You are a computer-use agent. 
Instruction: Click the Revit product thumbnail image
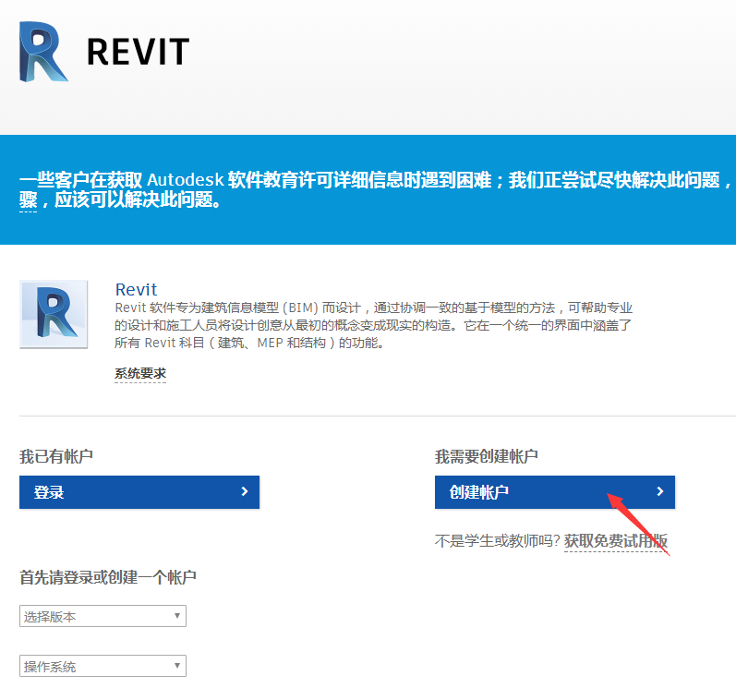pos(54,314)
